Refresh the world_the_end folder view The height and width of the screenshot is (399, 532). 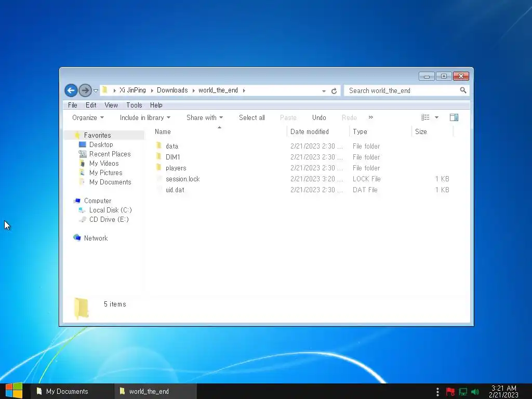pos(334,91)
